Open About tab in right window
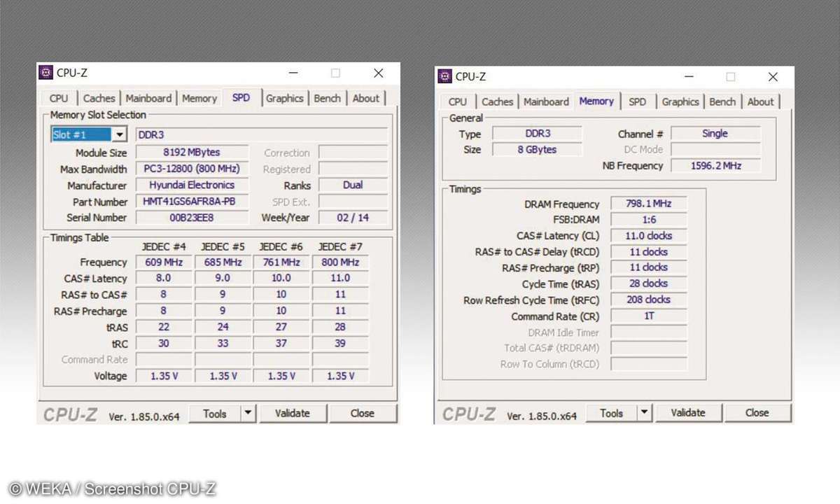 click(761, 102)
